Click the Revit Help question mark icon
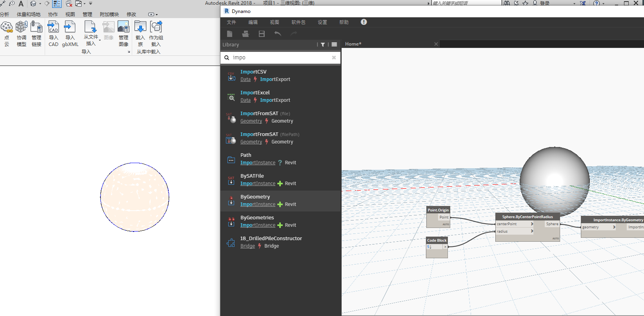The height and width of the screenshot is (316, 644). point(597,3)
